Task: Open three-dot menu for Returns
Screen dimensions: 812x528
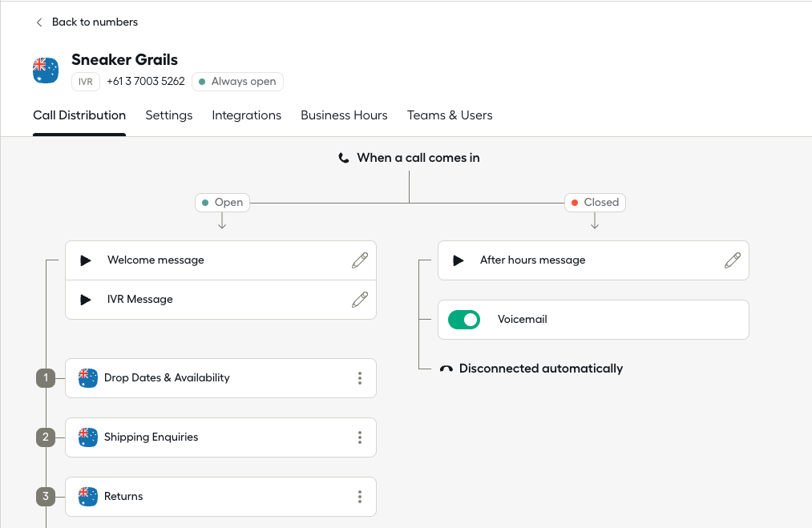Action: tap(360, 497)
